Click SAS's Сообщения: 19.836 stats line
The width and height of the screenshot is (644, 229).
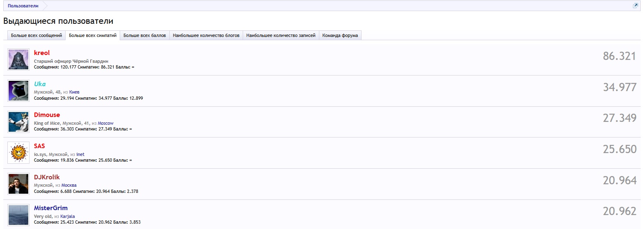(x=83, y=160)
